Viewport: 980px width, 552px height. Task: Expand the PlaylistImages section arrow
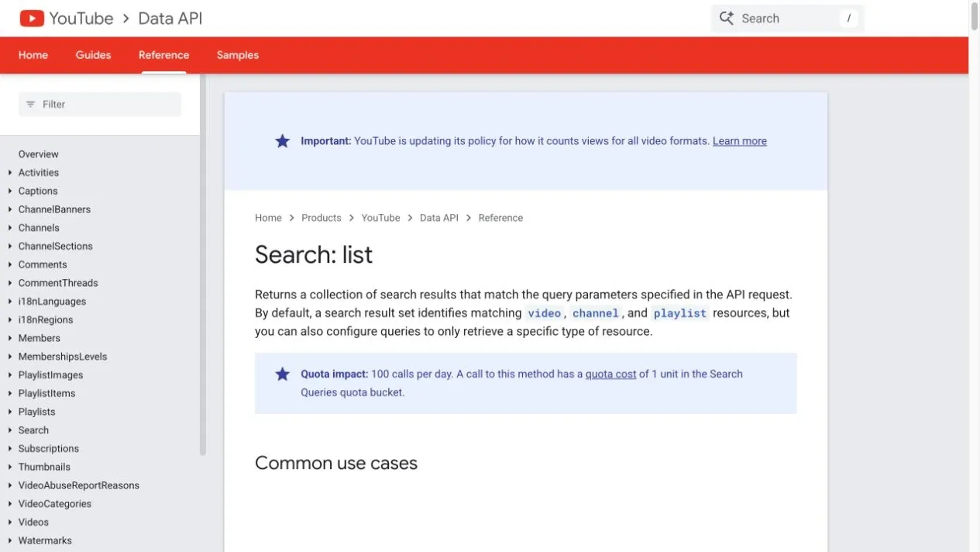[x=9, y=375]
